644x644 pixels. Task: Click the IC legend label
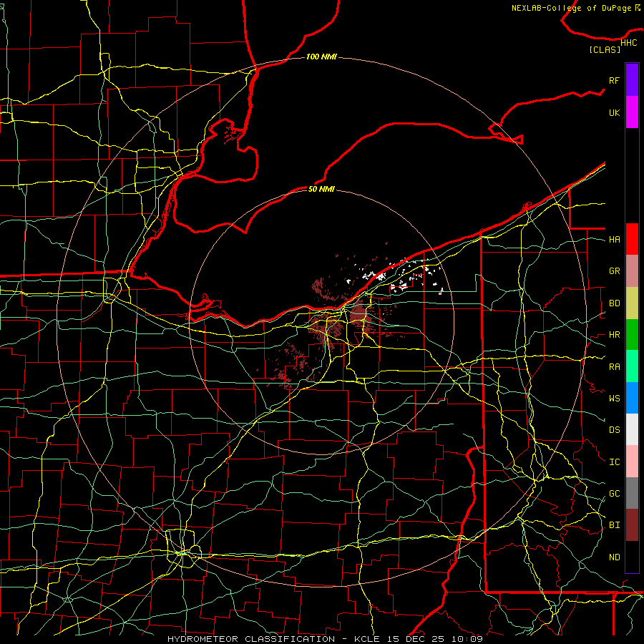pyautogui.click(x=615, y=462)
